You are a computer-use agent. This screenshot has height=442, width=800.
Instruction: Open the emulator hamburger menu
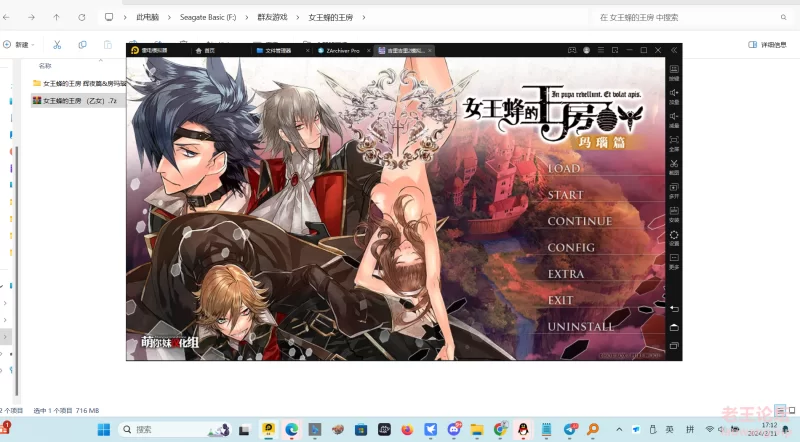pos(601,50)
